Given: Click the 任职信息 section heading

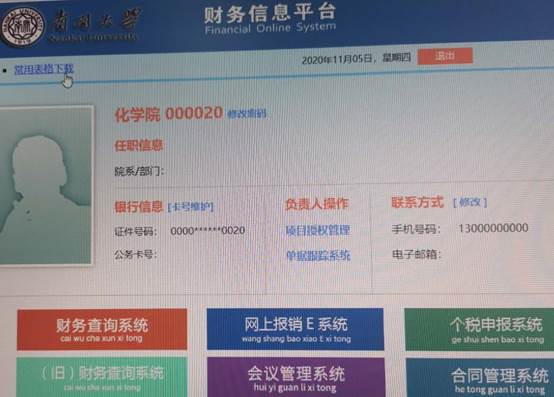Looking at the screenshot, I should [138, 145].
